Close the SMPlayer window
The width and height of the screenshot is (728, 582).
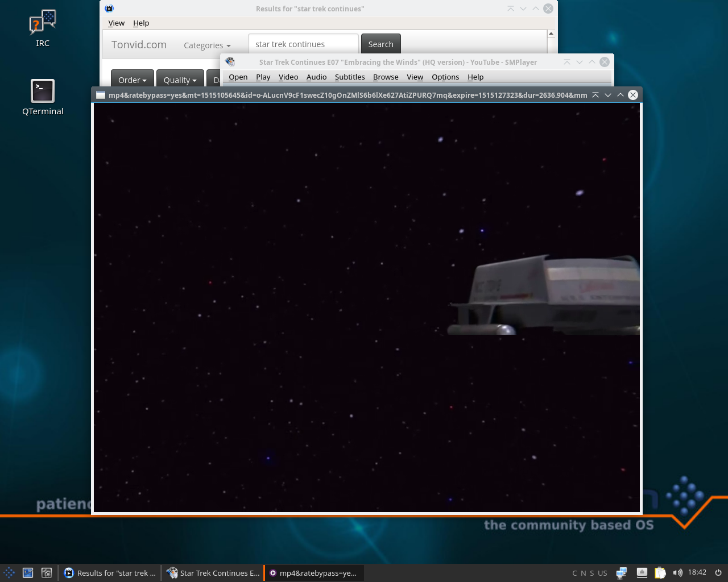[605, 62]
